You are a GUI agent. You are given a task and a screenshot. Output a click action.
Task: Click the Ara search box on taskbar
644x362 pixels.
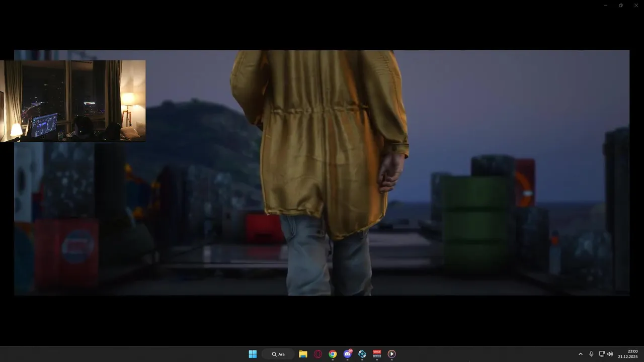(278, 354)
